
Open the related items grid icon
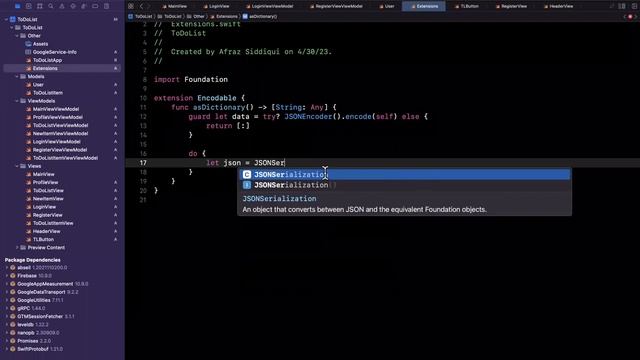131,6
